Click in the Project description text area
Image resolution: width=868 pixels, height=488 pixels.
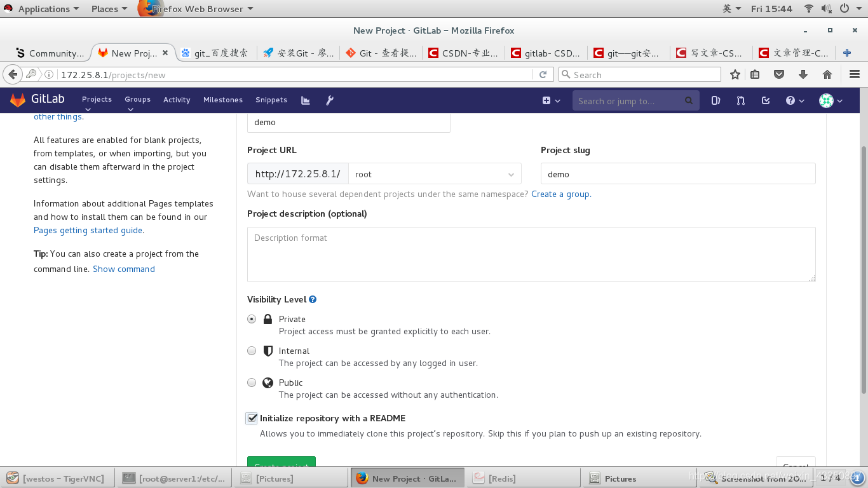tap(531, 254)
